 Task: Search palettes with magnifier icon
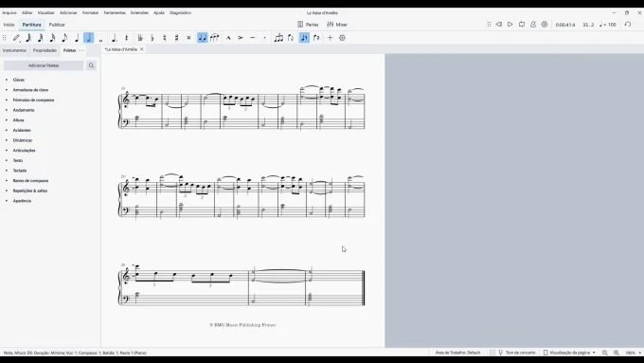pos(91,65)
